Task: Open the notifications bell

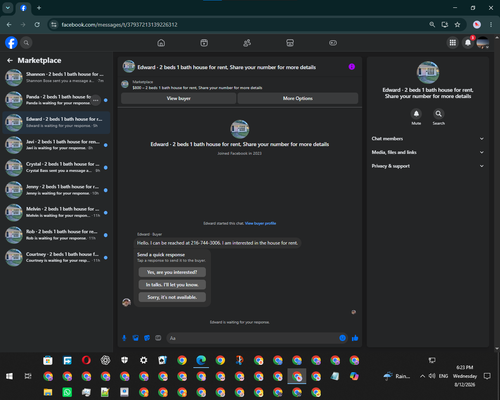Action: click(x=468, y=43)
